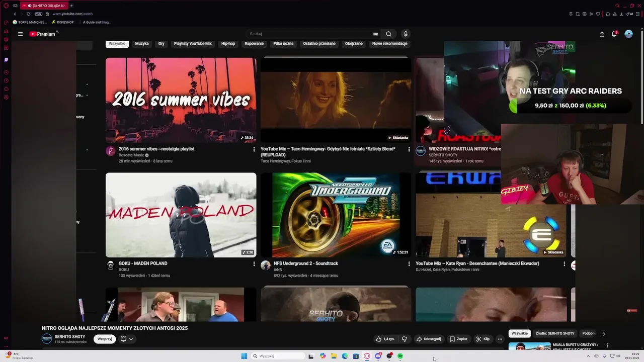Select the Wszystko filter chip
Image resolution: width=644 pixels, height=362 pixels.
click(x=117, y=44)
